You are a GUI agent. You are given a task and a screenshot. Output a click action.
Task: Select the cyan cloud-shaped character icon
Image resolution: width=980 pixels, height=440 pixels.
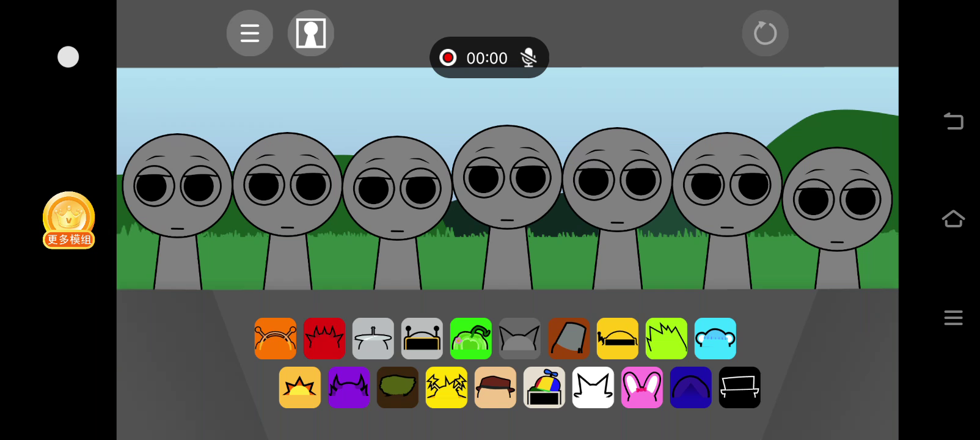(x=715, y=339)
